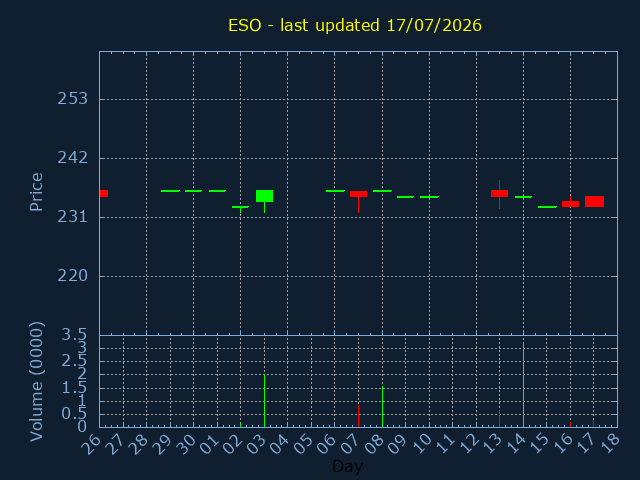
Task: Click the red volume bar on day 13
Action: pos(499,418)
